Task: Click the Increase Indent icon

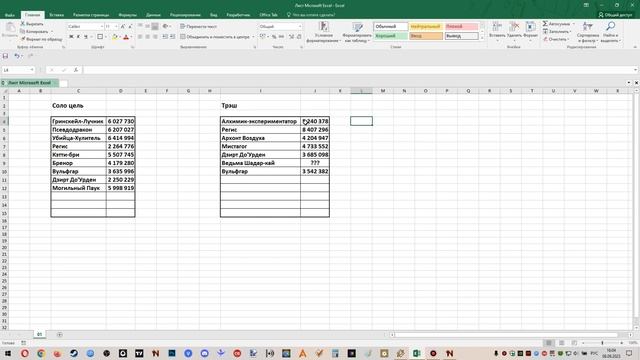Action: pyautogui.click(x=172, y=37)
